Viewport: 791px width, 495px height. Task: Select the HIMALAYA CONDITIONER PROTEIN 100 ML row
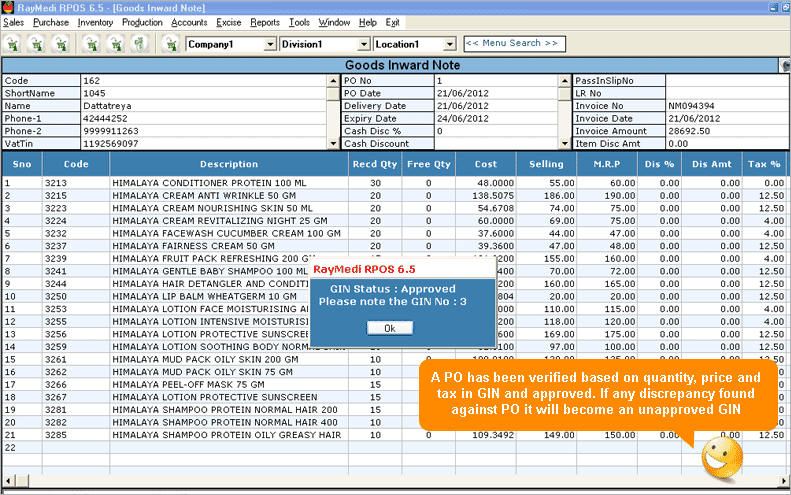click(x=228, y=183)
